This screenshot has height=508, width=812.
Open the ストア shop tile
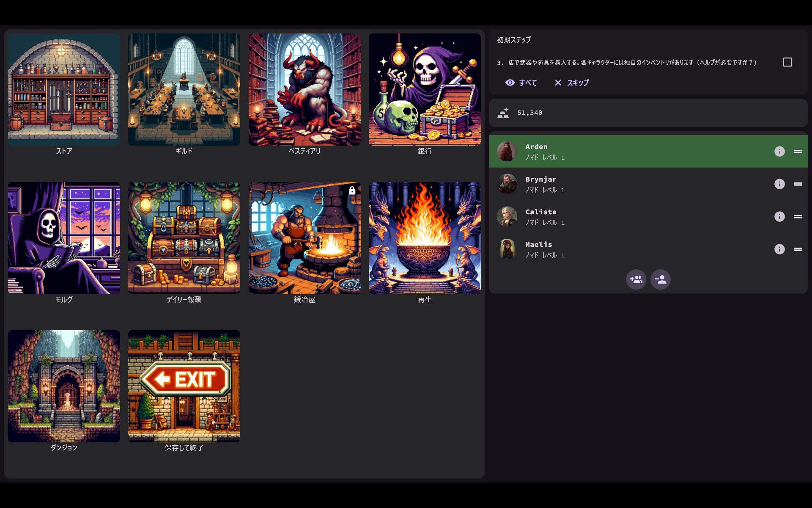pos(64,94)
